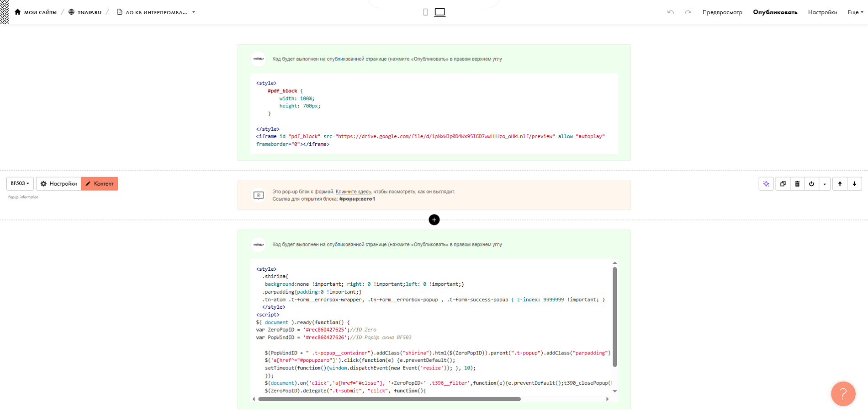
Task: Open Настройки in the top bar
Action: [x=822, y=12]
